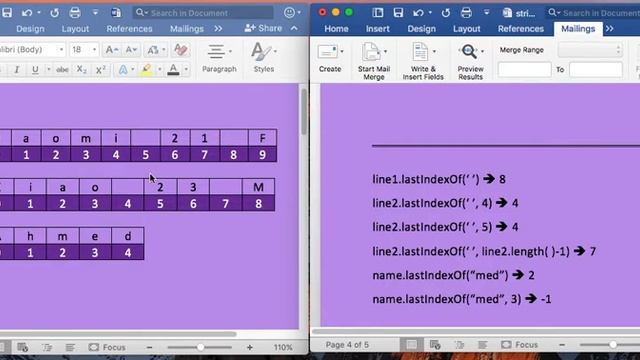Click table cell containing letter M
Image resolution: width=640 pixels, height=360 pixels.
pyautogui.click(x=258, y=187)
